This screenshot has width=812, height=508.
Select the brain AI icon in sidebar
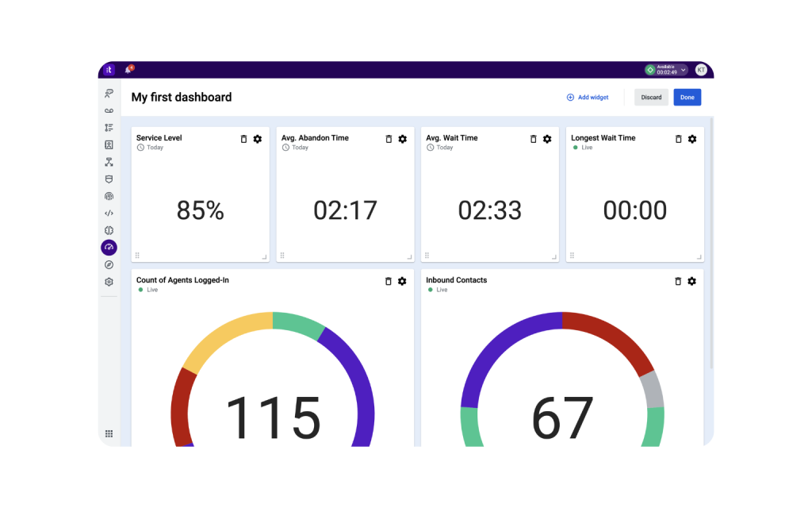point(109,230)
